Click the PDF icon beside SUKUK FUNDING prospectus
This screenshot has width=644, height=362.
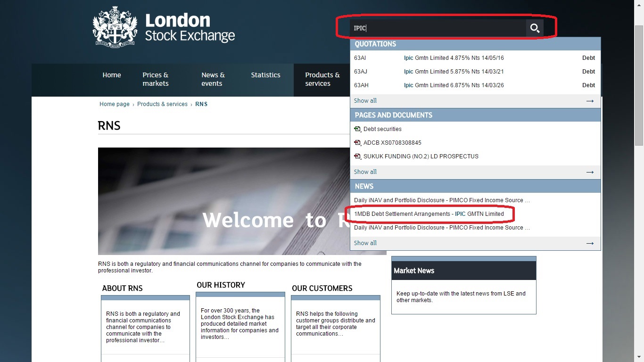click(357, 156)
